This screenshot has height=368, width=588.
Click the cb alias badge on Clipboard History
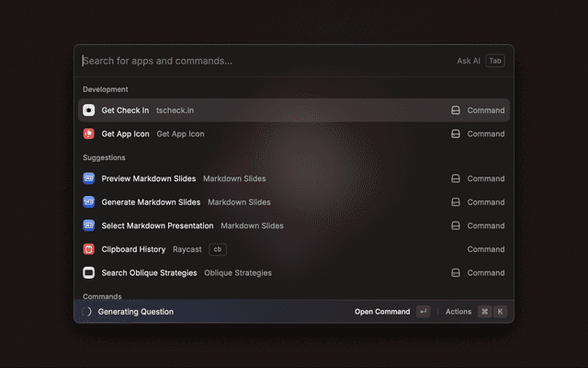tap(218, 249)
